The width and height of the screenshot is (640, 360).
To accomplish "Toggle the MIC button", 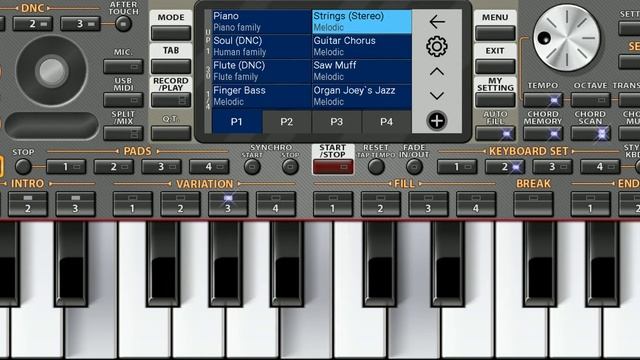I will (x=123, y=66).
